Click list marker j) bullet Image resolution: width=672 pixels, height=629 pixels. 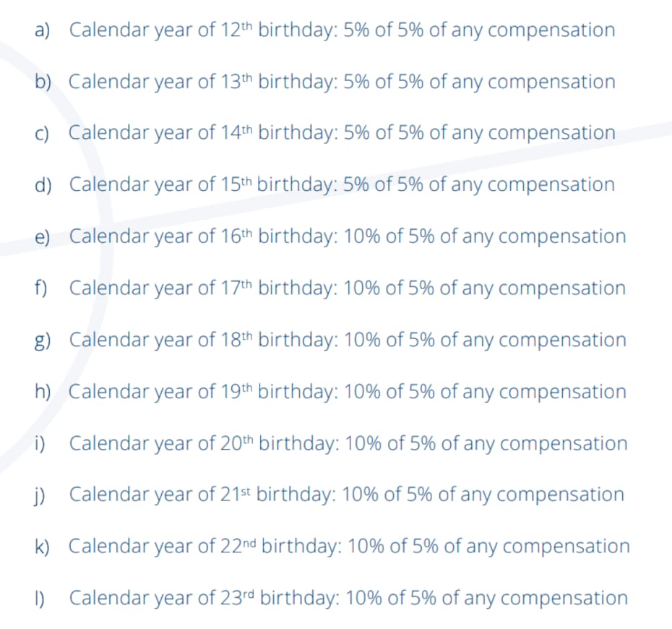(40, 496)
